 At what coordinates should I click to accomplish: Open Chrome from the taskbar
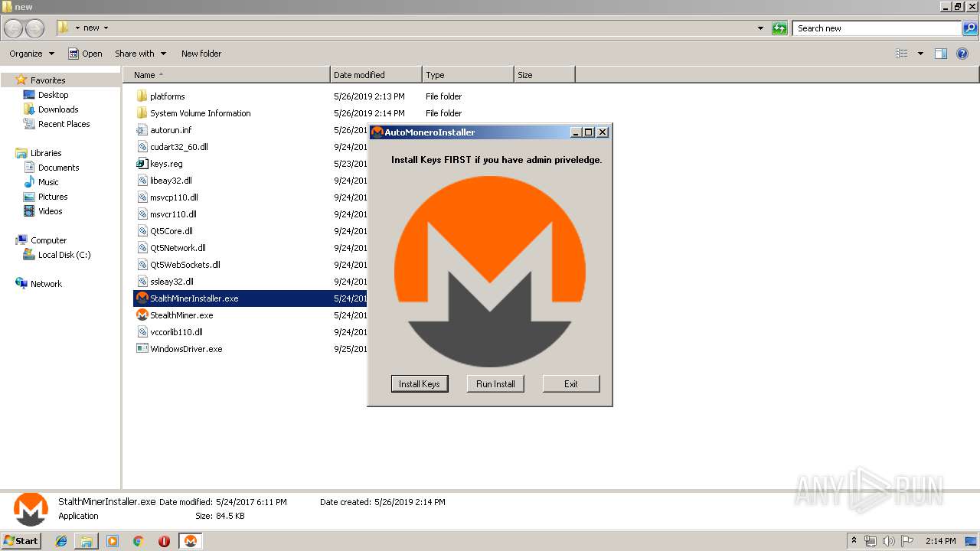pos(138,541)
